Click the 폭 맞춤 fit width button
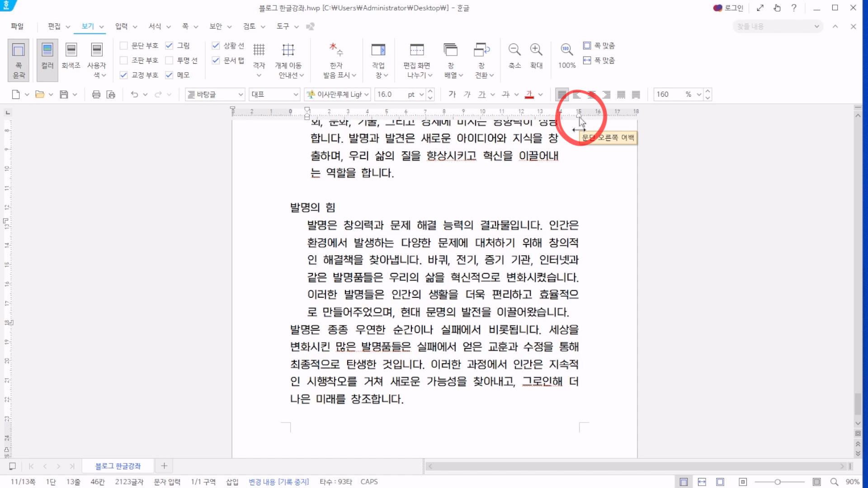868x488 pixels. pyautogui.click(x=599, y=61)
